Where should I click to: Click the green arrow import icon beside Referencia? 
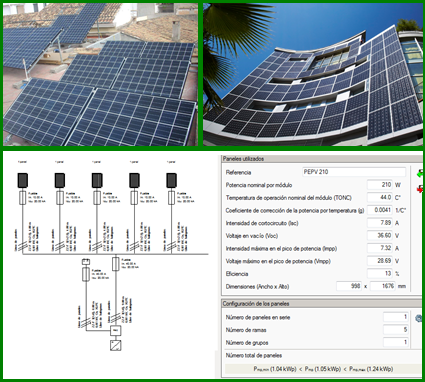420,173
